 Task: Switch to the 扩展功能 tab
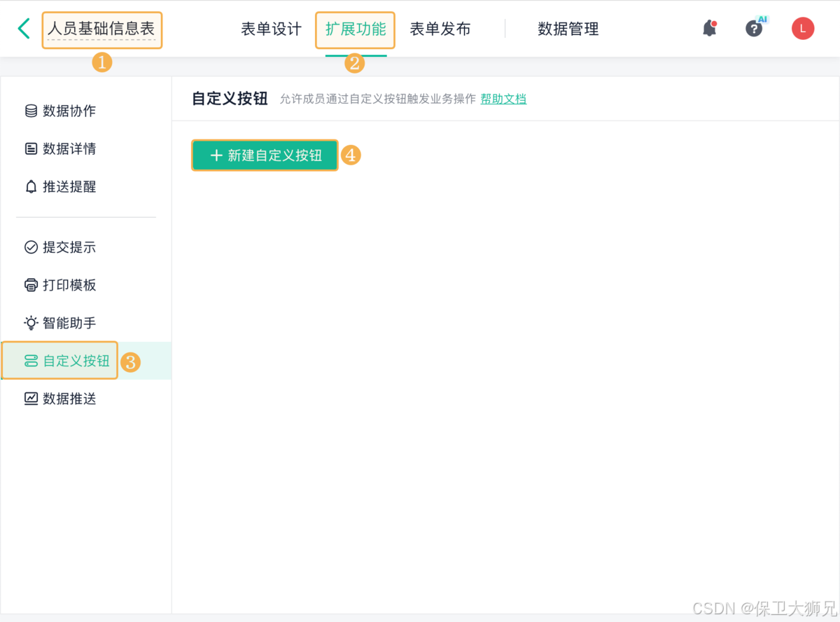coord(356,29)
